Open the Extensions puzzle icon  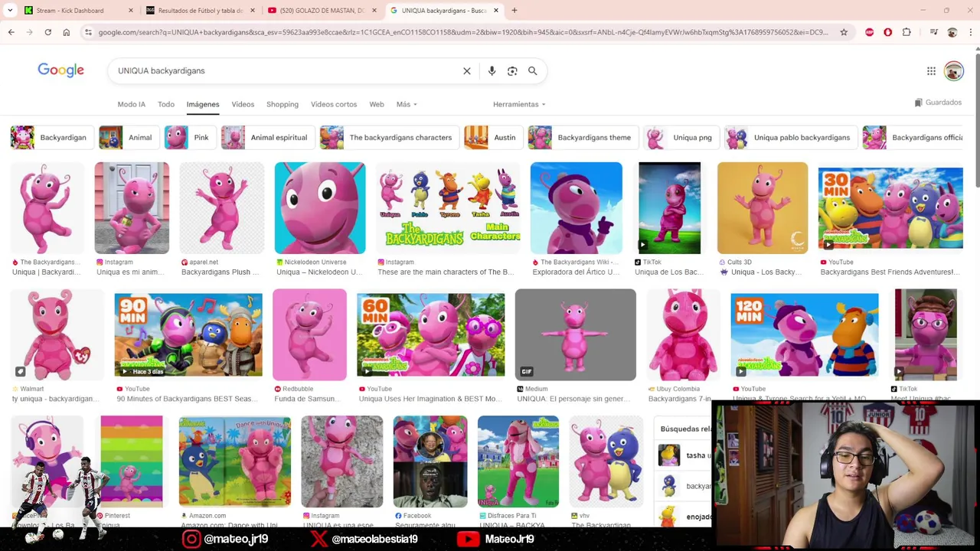tap(906, 32)
